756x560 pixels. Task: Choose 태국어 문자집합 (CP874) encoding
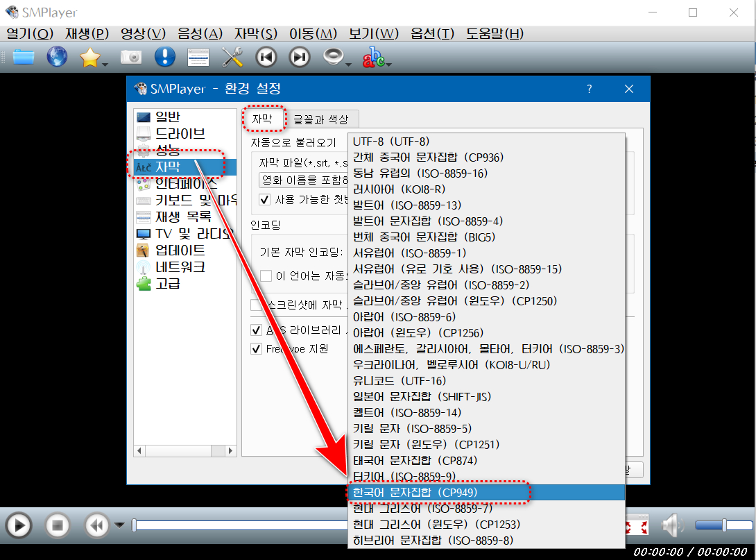pyautogui.click(x=486, y=460)
